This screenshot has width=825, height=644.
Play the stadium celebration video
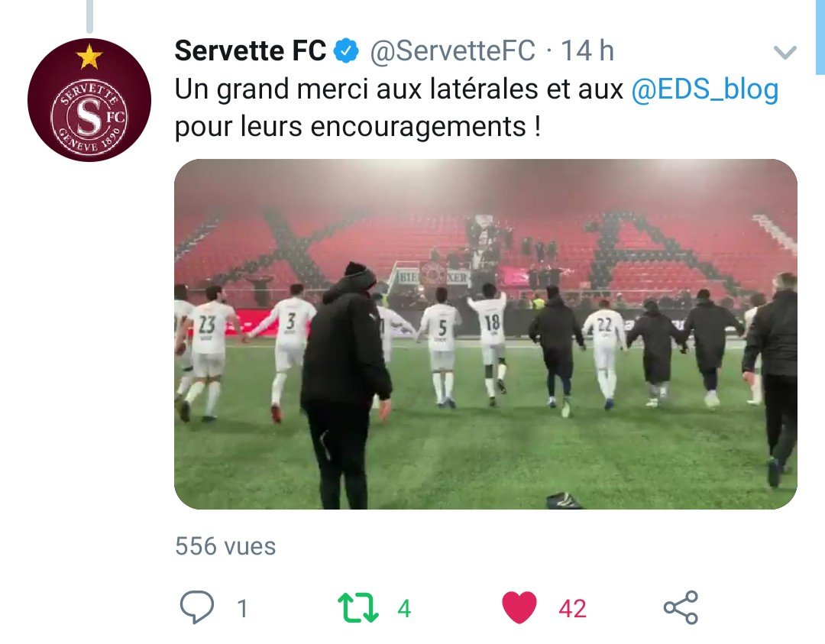coord(486,334)
